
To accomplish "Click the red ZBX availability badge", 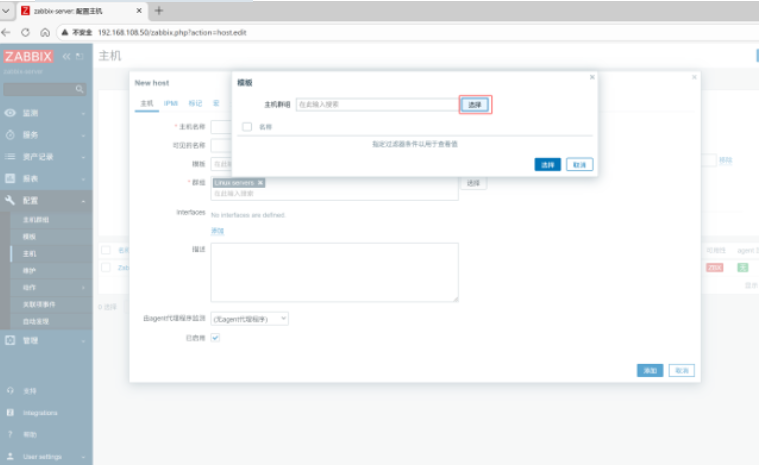I will pyautogui.click(x=714, y=268).
